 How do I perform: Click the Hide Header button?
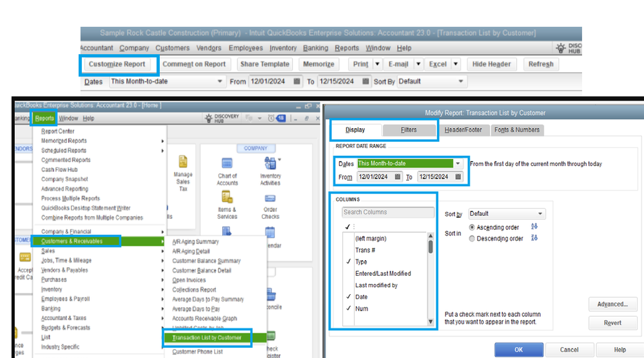click(x=491, y=64)
